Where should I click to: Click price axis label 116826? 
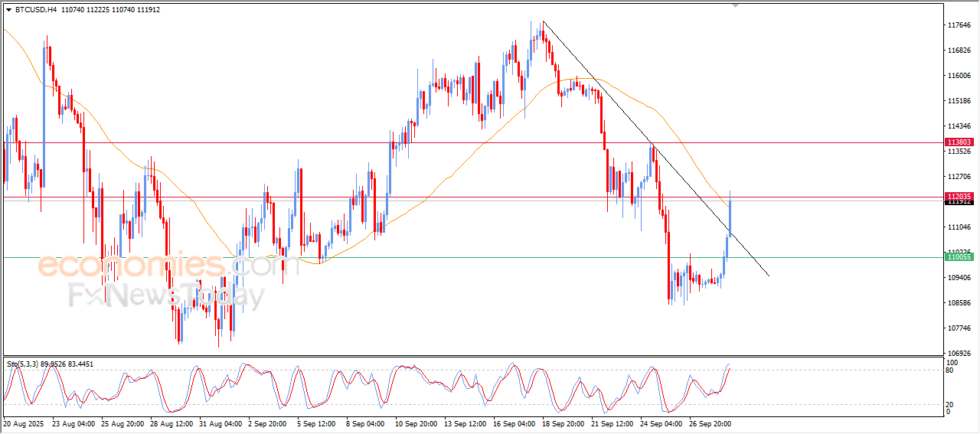coord(959,51)
